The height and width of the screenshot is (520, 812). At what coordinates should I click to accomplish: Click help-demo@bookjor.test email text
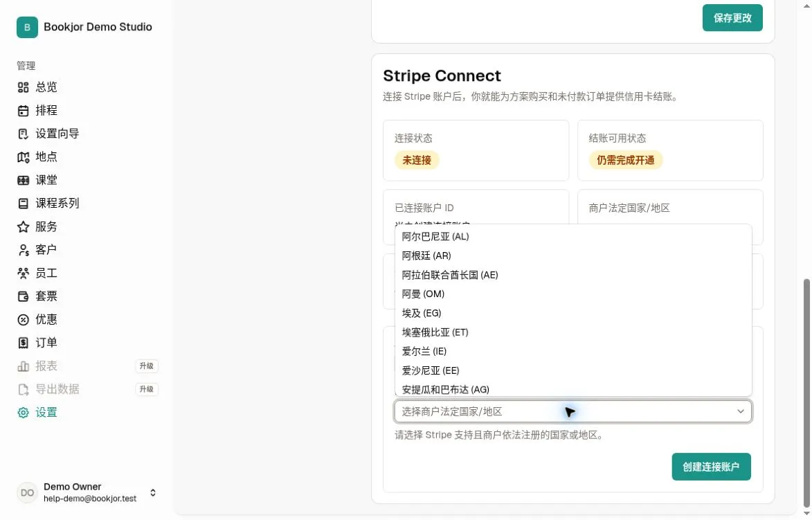(90, 499)
